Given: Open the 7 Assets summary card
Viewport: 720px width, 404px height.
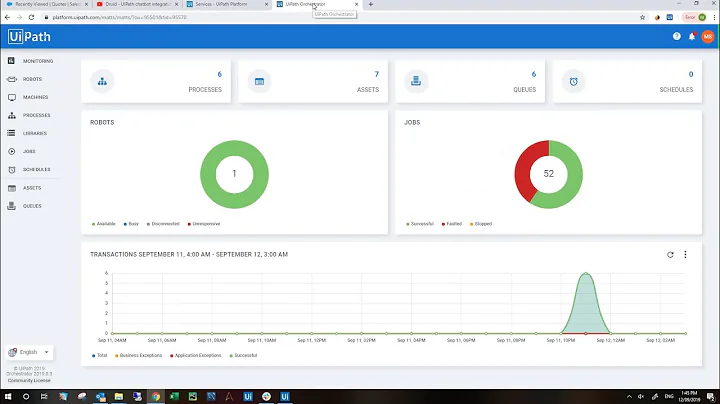Looking at the screenshot, I should click(313, 81).
